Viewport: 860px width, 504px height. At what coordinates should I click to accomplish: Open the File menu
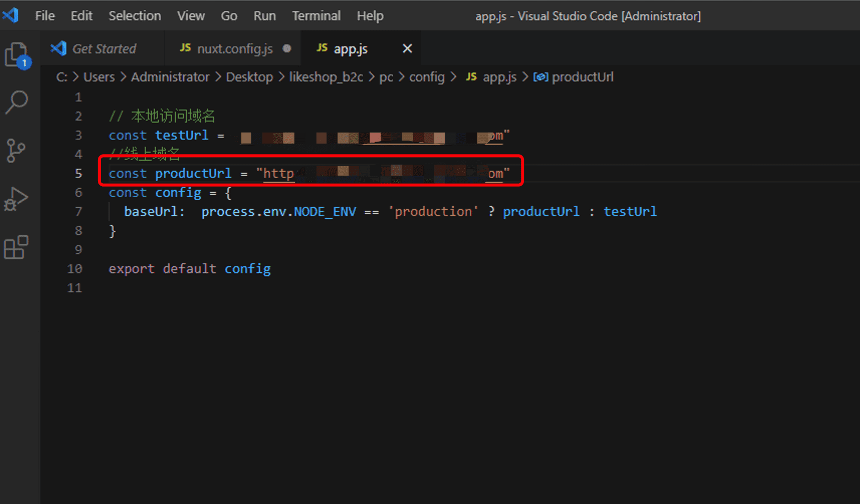click(x=45, y=16)
